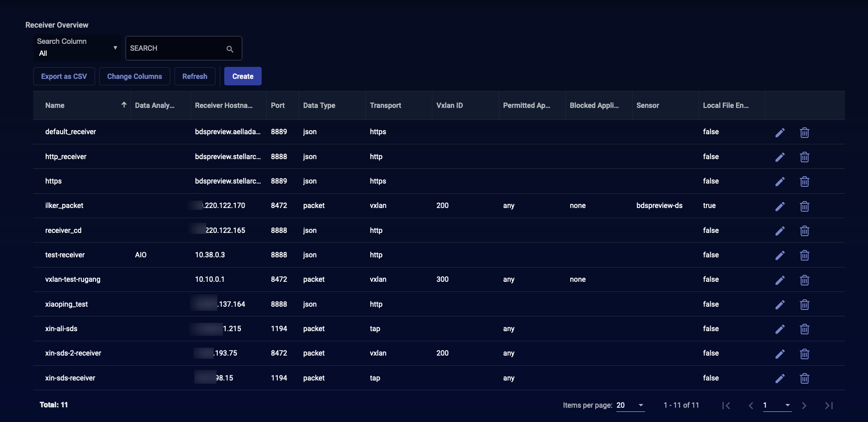
Task: Edit receiver_cd using pencil icon
Action: pyautogui.click(x=780, y=231)
